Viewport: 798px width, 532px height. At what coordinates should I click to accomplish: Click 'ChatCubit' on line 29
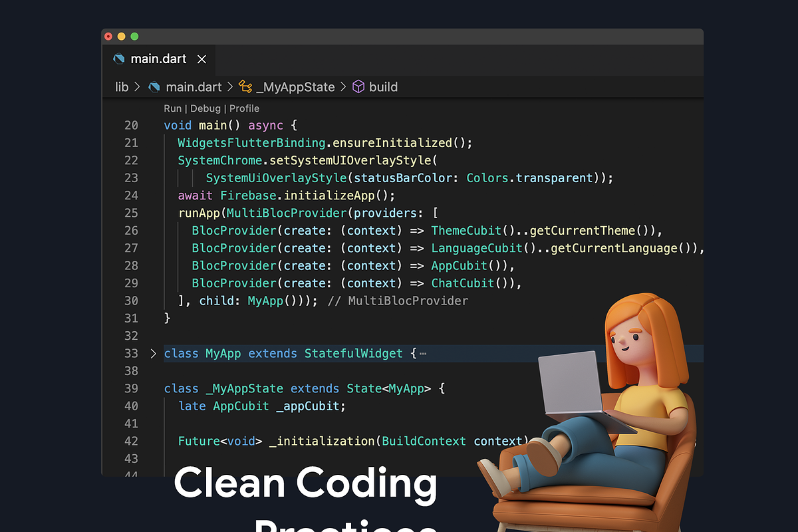coord(463,283)
